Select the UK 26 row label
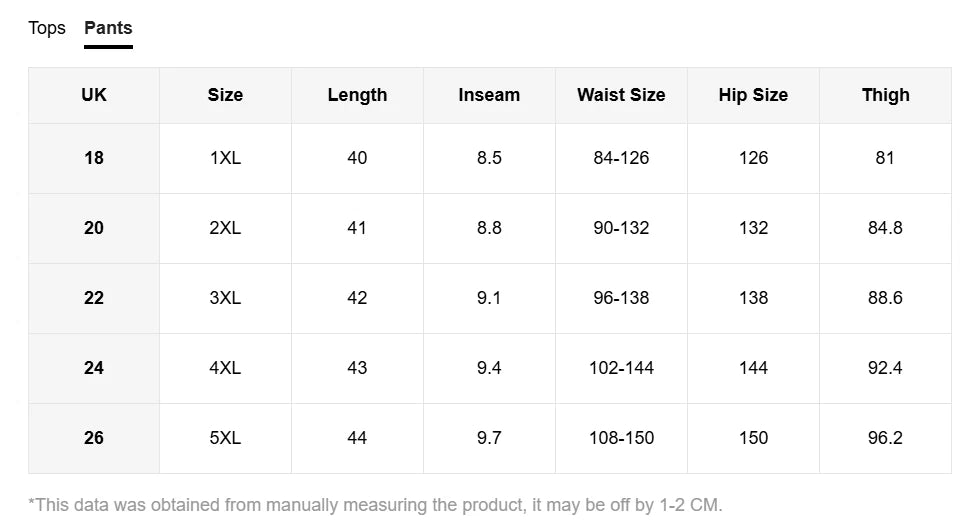The image size is (972, 522). (x=94, y=438)
